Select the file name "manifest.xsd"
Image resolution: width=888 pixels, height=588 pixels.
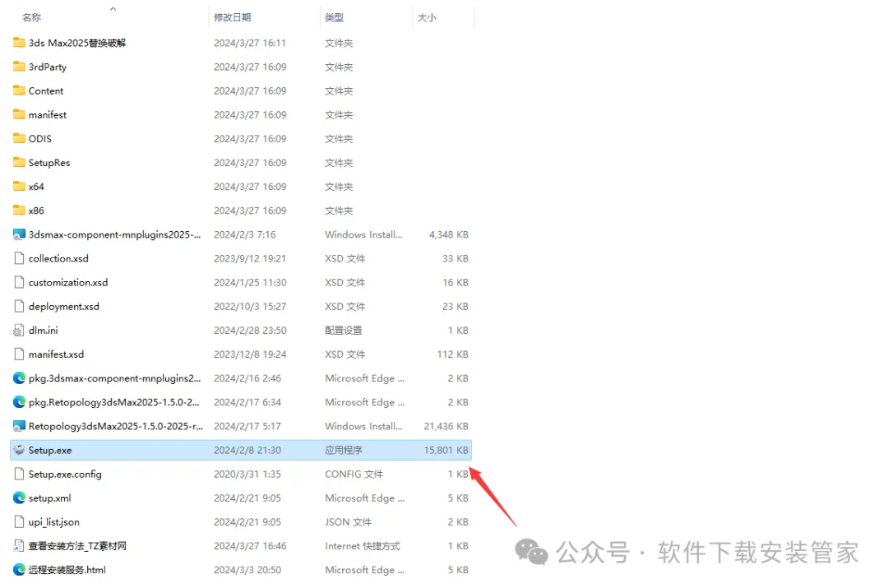click(x=56, y=354)
